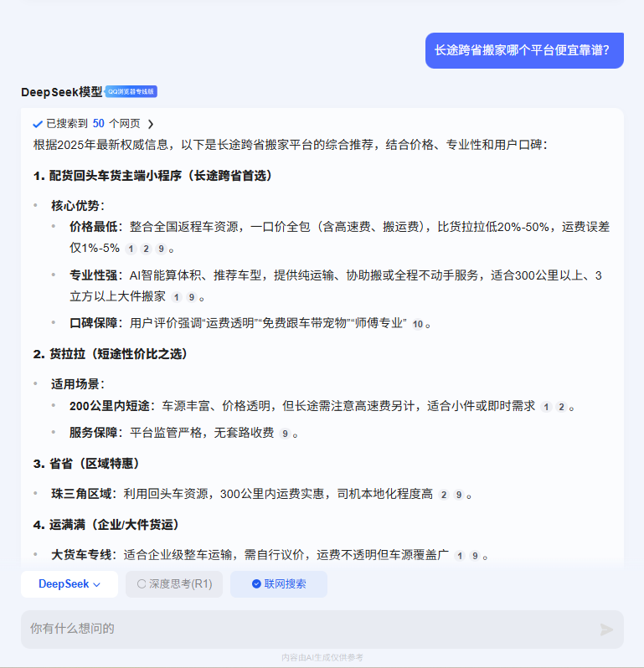Viewport: 644px width, 668px height.
Task: Expand the 已搜索到 50 个网页 chevron
Action: (151, 124)
